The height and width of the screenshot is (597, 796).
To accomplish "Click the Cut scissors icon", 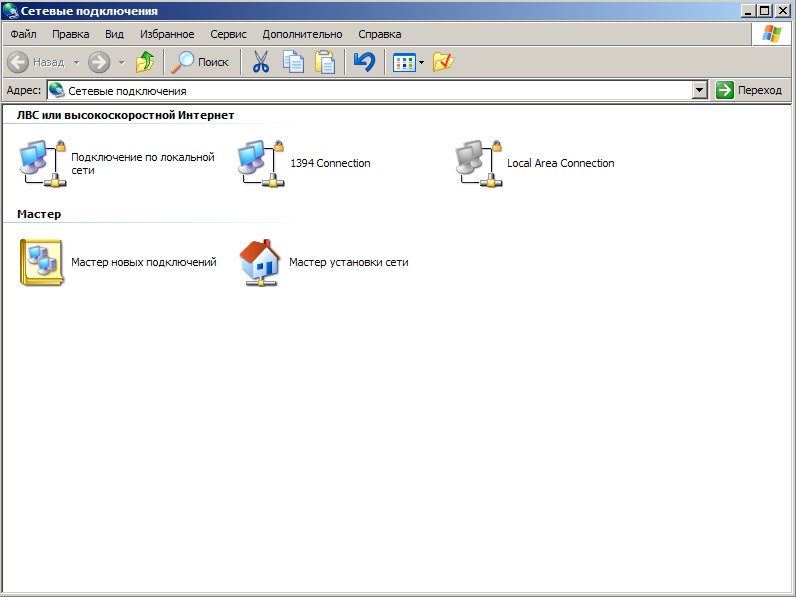I will click(x=261, y=62).
